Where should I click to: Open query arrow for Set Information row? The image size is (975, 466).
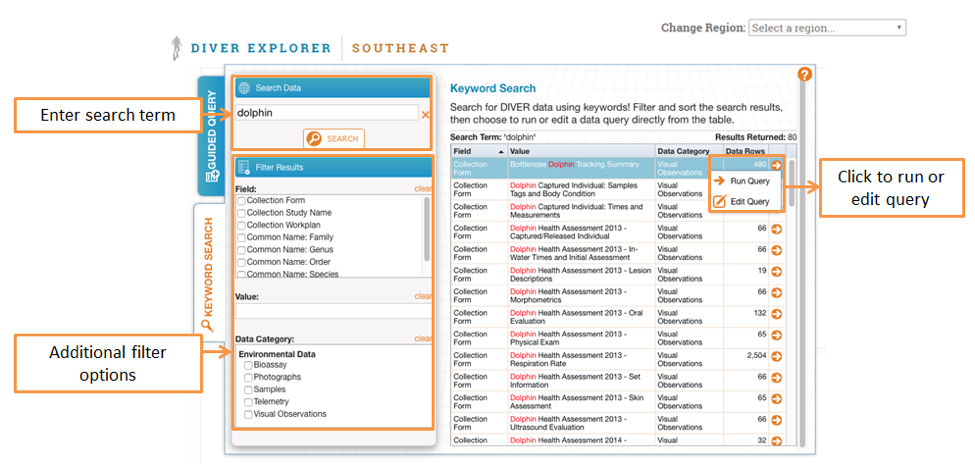click(776, 377)
